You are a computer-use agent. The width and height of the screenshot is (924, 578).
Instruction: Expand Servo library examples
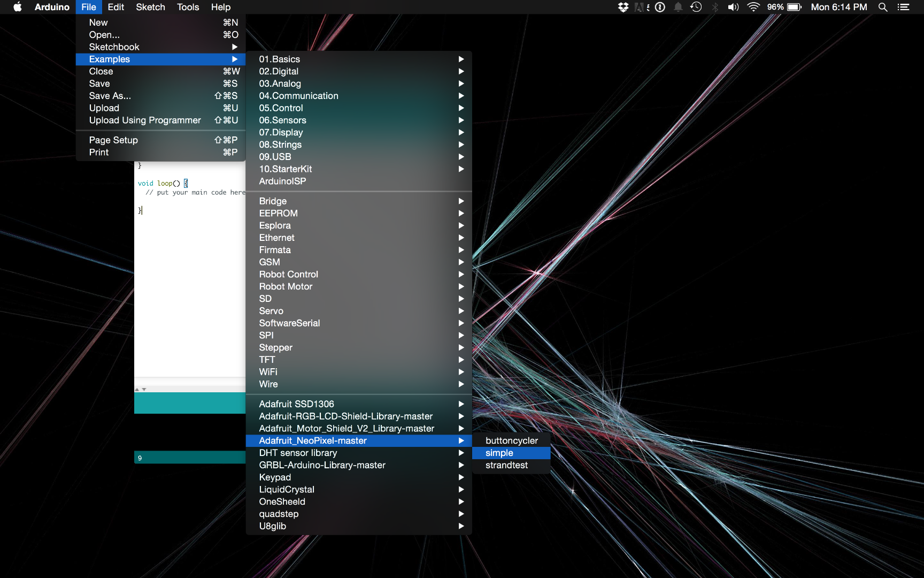click(x=359, y=311)
